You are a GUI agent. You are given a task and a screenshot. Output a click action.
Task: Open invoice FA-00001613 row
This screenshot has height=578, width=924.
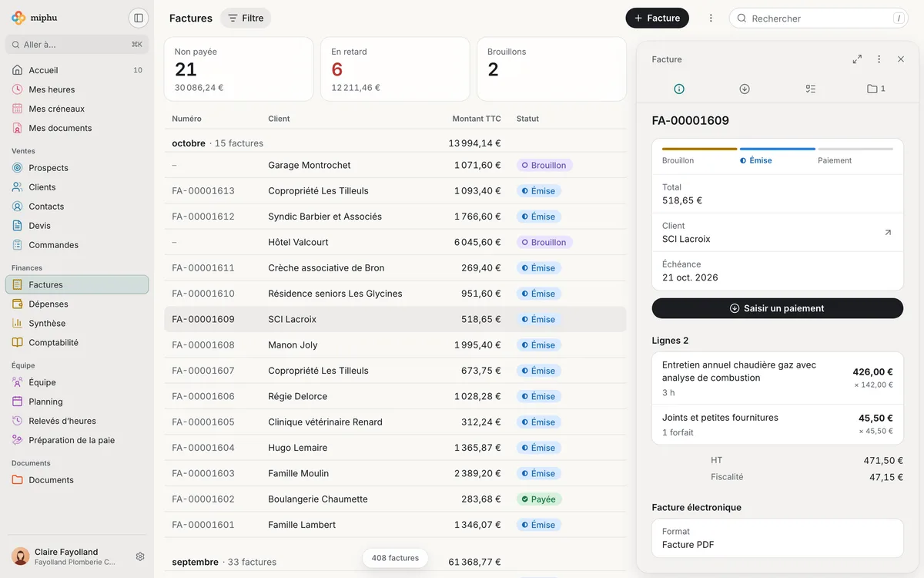(x=395, y=191)
